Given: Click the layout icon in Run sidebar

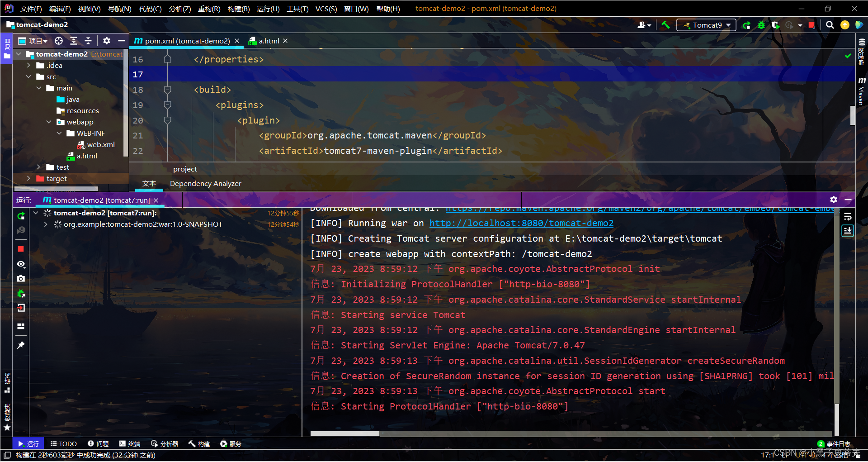Looking at the screenshot, I should coord(21,326).
